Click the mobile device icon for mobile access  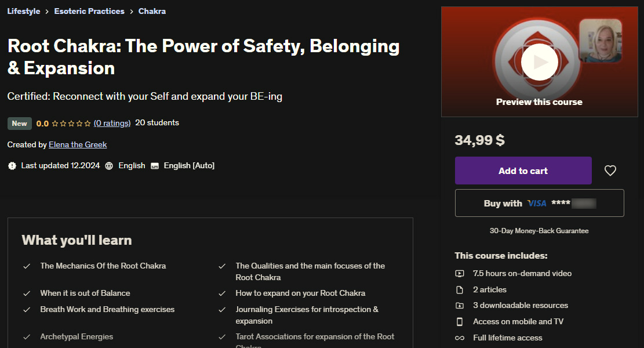pos(460,321)
